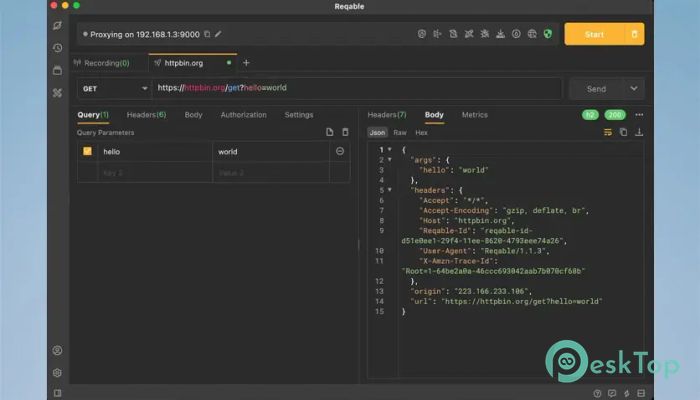Click the request URL input field
Viewport: 700px width, 400px height.
click(x=357, y=88)
